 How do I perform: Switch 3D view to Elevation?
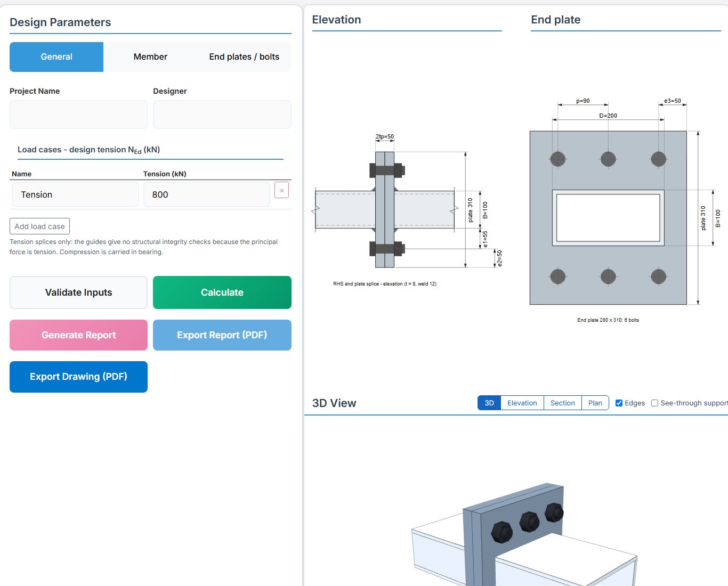point(522,403)
